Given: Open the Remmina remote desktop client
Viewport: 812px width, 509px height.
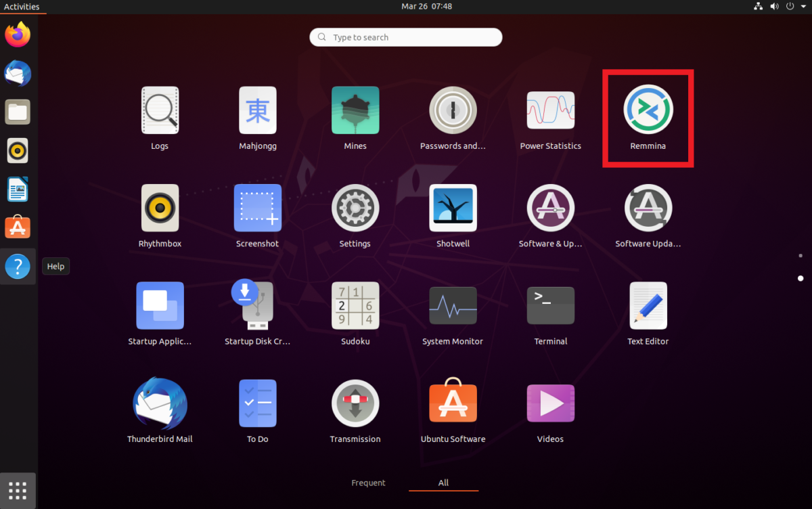Looking at the screenshot, I should point(648,110).
